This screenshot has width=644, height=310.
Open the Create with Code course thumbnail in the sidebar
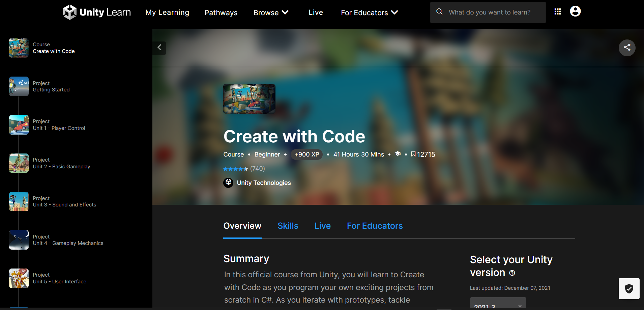point(19,48)
